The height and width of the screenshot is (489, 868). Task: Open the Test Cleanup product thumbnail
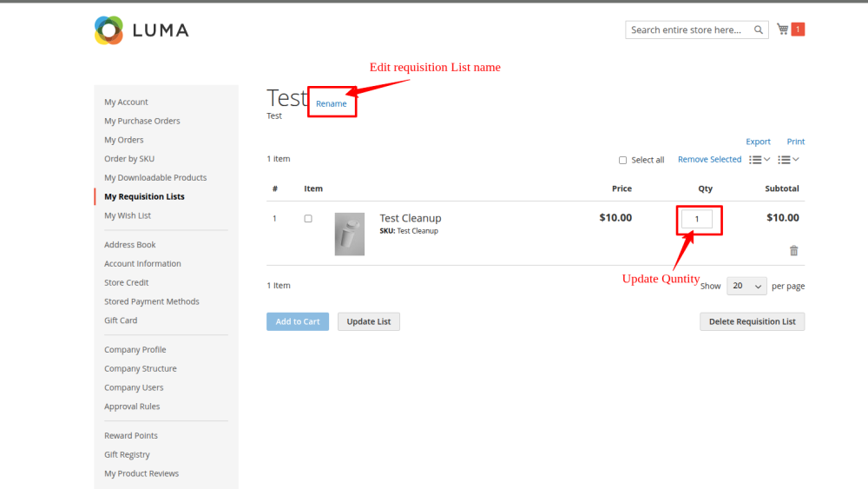point(350,234)
